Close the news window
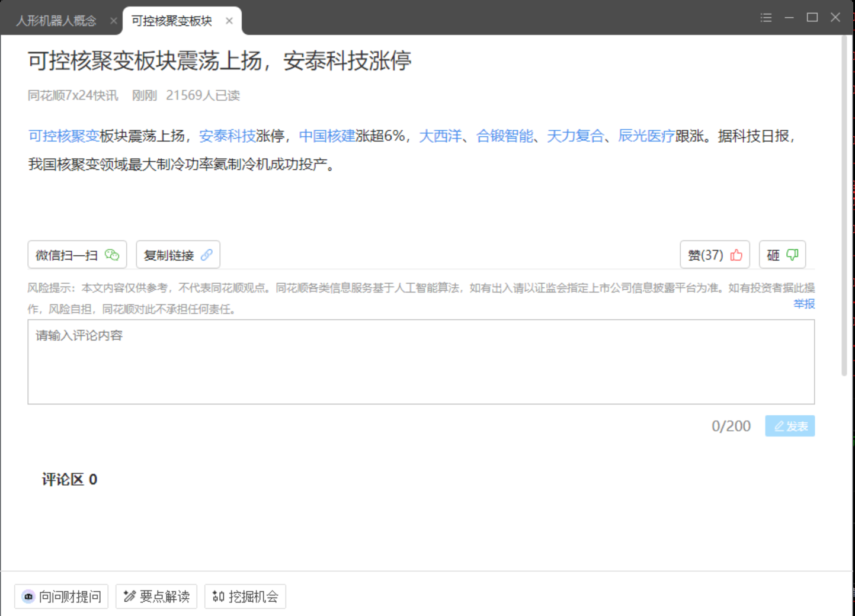Viewport: 855px width, 616px height. [x=835, y=17]
